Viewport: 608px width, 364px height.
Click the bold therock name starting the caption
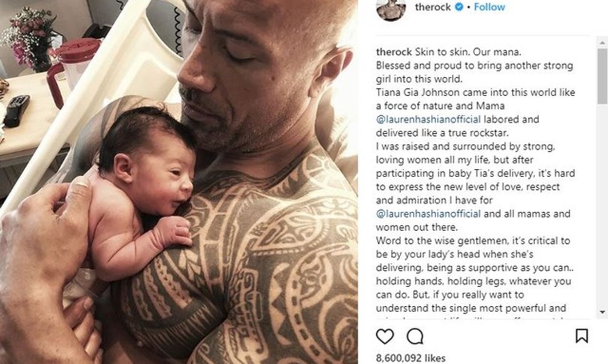click(394, 52)
